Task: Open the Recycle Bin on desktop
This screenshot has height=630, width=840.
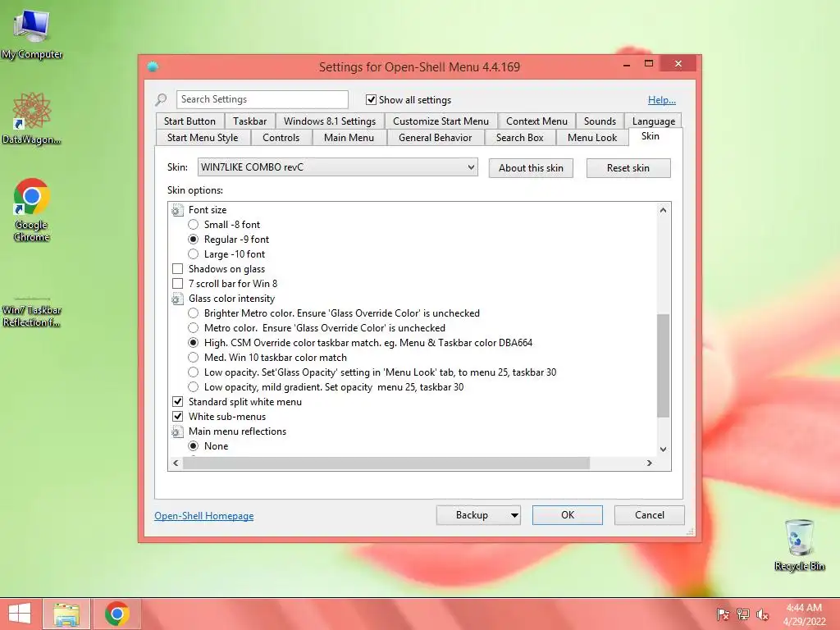Action: (799, 546)
